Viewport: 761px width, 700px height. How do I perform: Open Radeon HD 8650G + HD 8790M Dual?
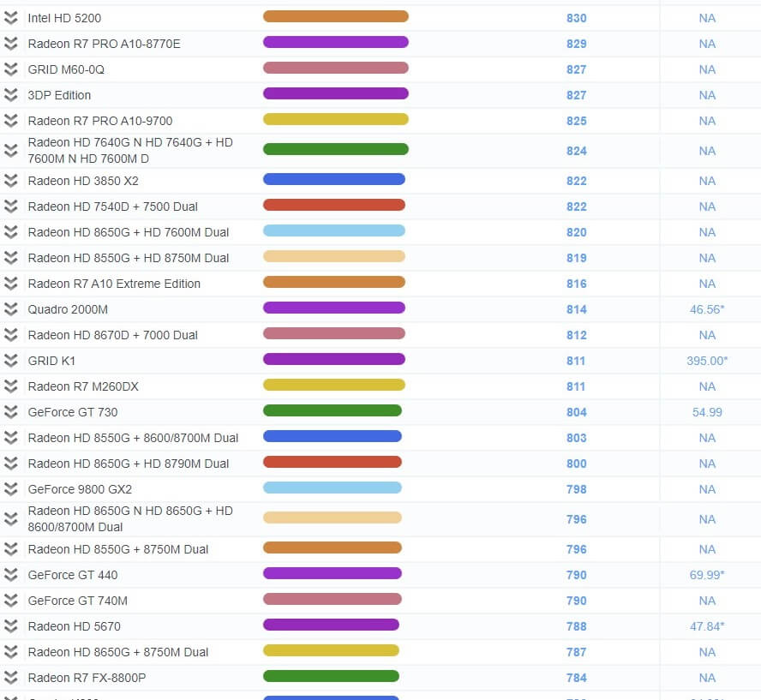click(x=129, y=464)
